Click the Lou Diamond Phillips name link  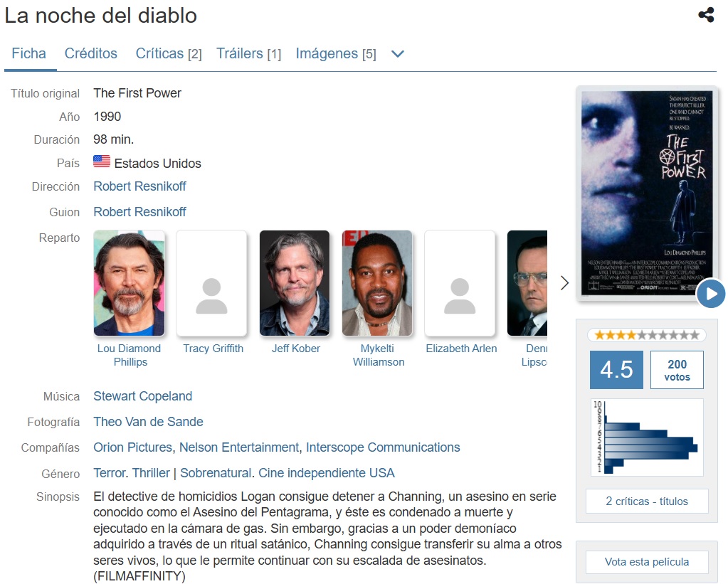coord(129,355)
